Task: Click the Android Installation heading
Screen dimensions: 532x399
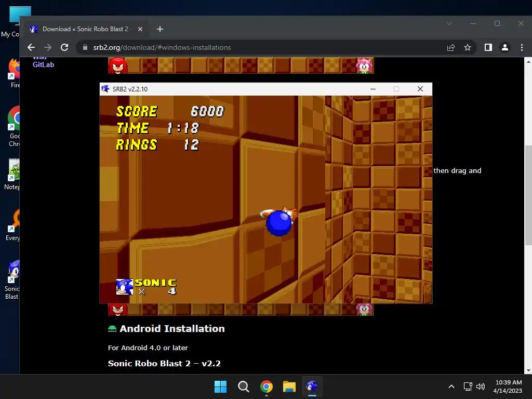Action: 172,328
